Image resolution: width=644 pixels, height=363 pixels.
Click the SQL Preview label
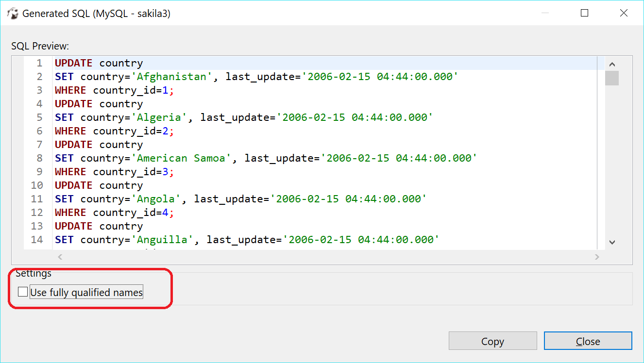pos(32,46)
